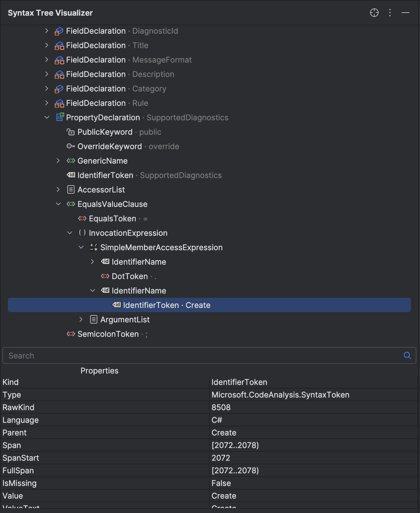Select FieldDeclaration MessageFormat item
The height and width of the screenshot is (513, 420).
129,60
